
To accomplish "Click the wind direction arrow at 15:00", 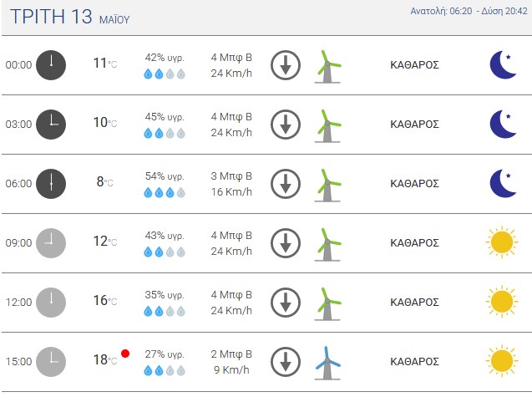I will coord(286,362).
